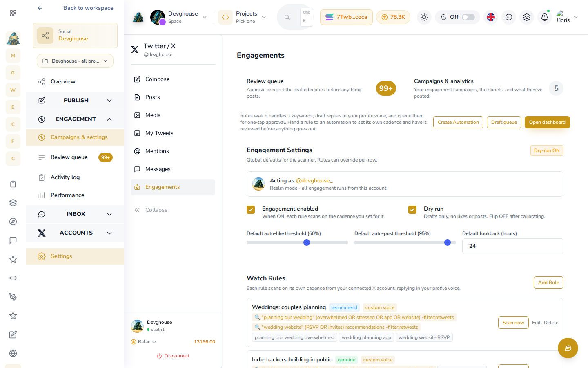Click the Social share icon tile
588x368 pixels.
45,36
